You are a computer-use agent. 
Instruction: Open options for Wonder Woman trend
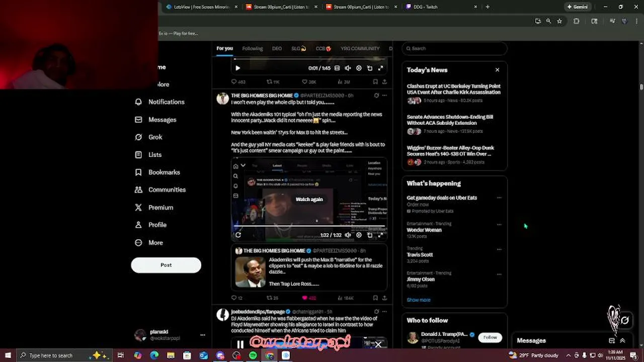[x=499, y=225]
